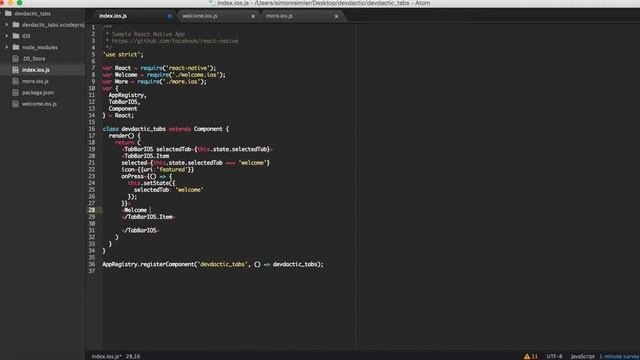Select index.ios.js in the tree view

36,70
